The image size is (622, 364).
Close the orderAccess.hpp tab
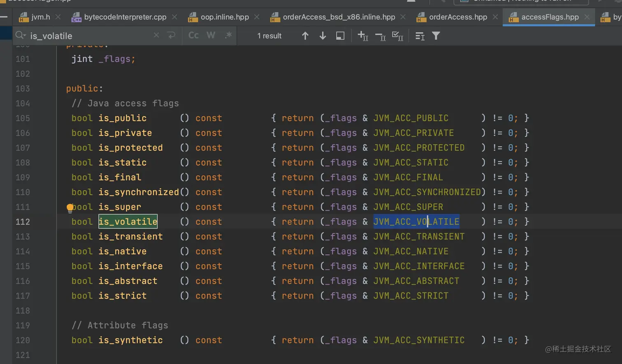(x=495, y=17)
